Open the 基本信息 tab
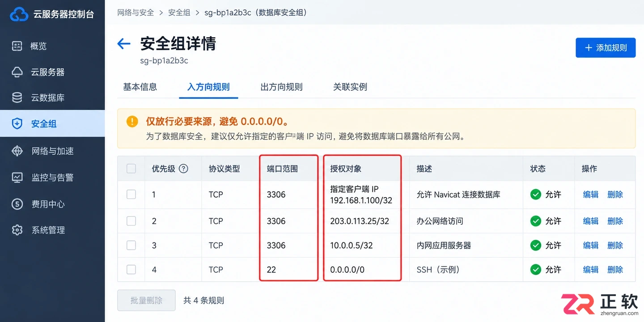This screenshot has width=644, height=322. (140, 87)
